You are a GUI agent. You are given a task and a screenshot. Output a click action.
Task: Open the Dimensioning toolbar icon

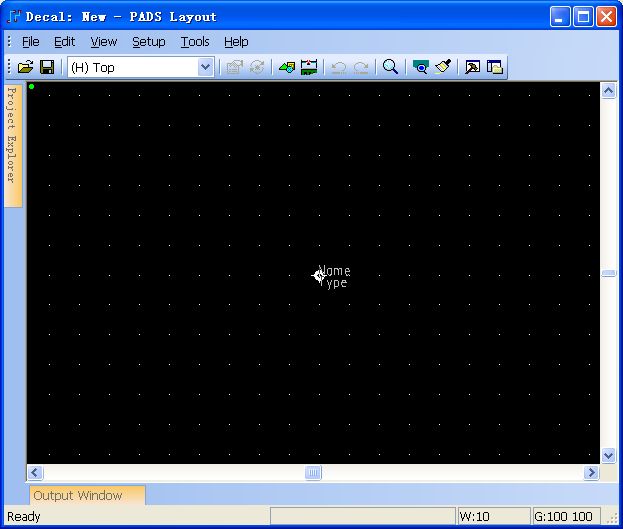309,67
